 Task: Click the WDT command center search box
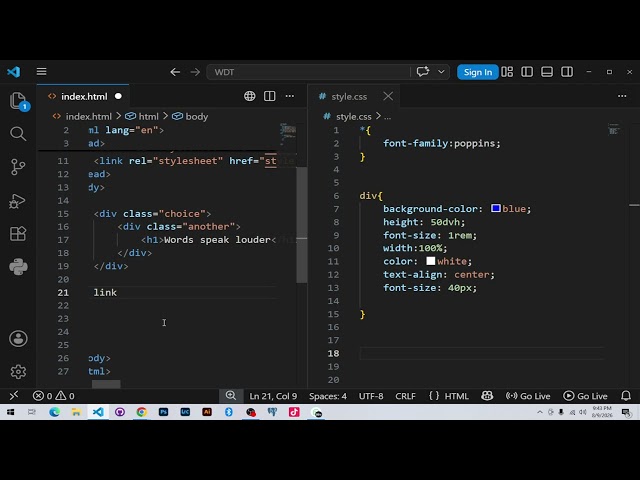(308, 72)
